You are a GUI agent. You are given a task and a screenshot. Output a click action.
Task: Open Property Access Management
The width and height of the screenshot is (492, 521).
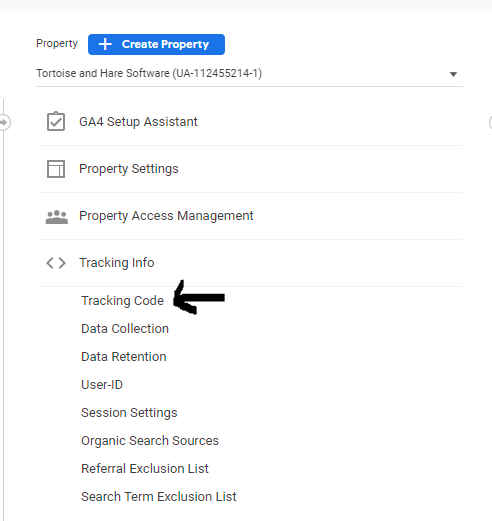tap(250, 216)
